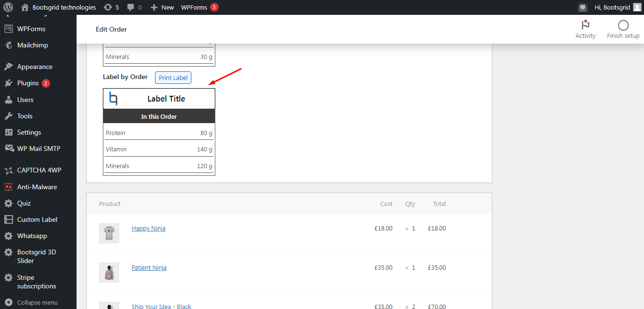644x309 pixels.
Task: Click the Product column header
Action: pyautogui.click(x=110, y=204)
